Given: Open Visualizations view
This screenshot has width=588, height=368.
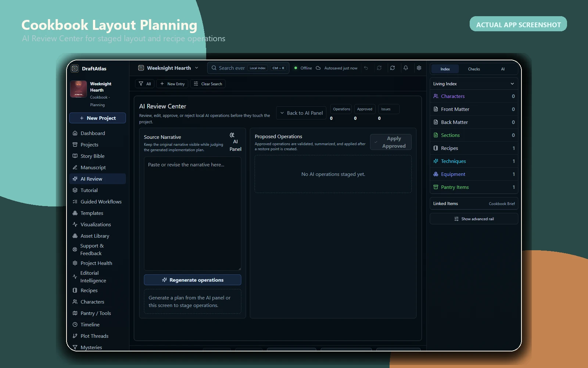Looking at the screenshot, I should (x=97, y=224).
